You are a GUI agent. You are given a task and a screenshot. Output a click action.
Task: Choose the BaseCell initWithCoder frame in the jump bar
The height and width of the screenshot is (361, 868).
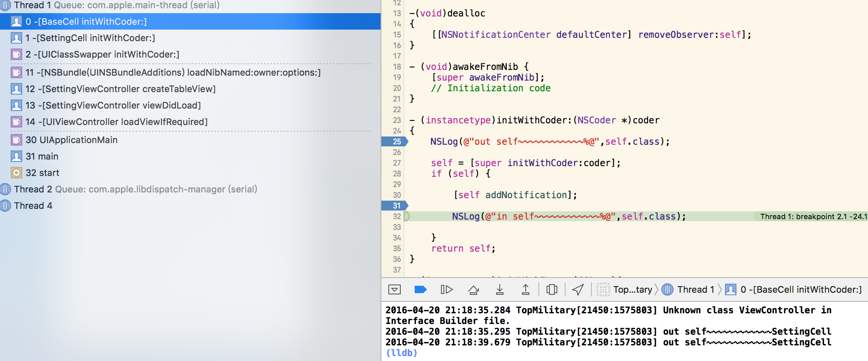click(794, 289)
